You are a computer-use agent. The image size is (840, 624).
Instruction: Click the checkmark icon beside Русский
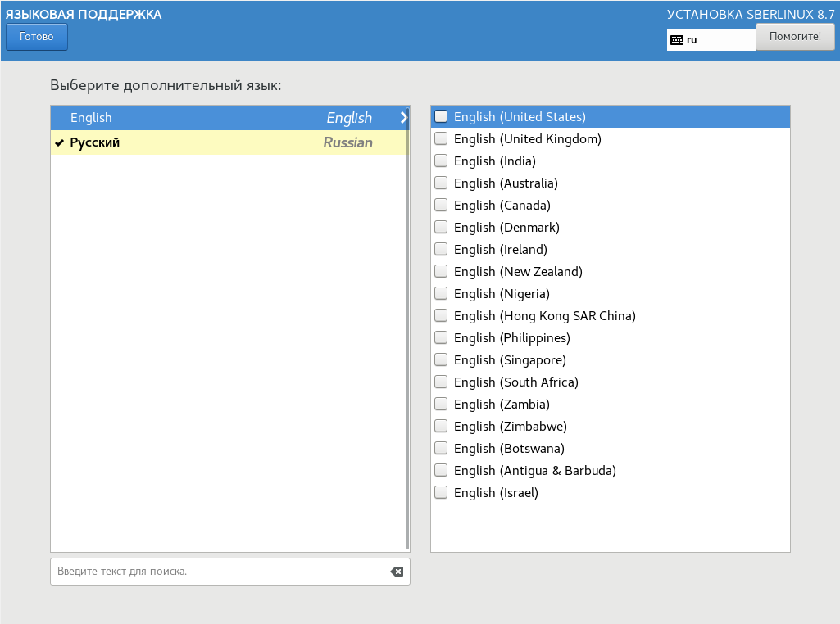(x=59, y=142)
